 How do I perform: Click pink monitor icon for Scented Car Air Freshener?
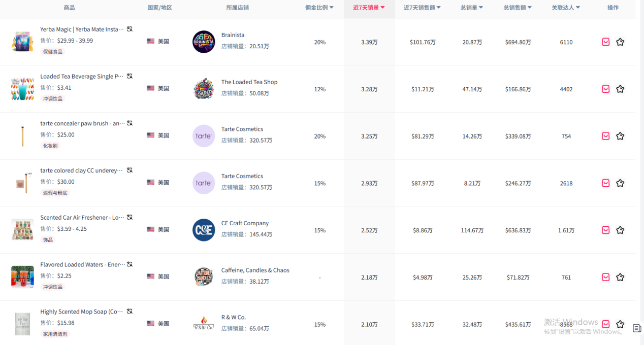(x=605, y=230)
